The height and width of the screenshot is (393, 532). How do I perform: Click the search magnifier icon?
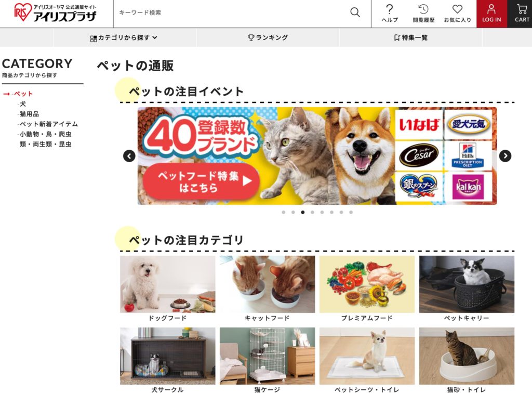point(355,12)
